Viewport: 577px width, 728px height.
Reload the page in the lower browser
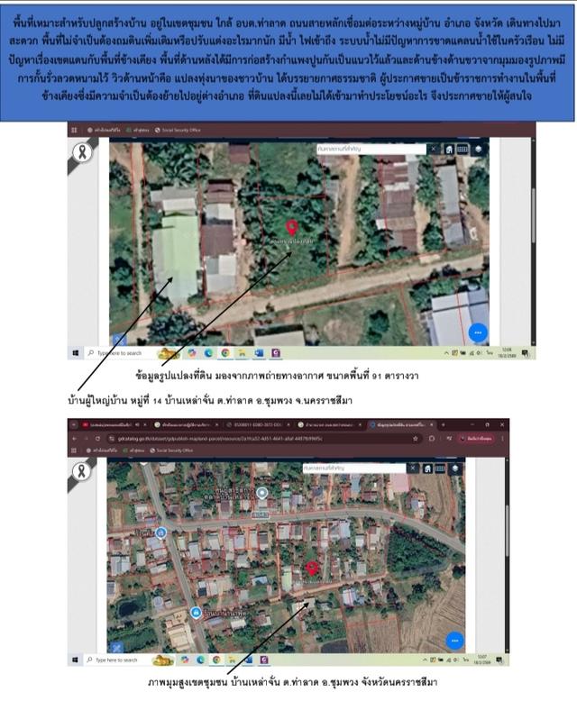97,438
